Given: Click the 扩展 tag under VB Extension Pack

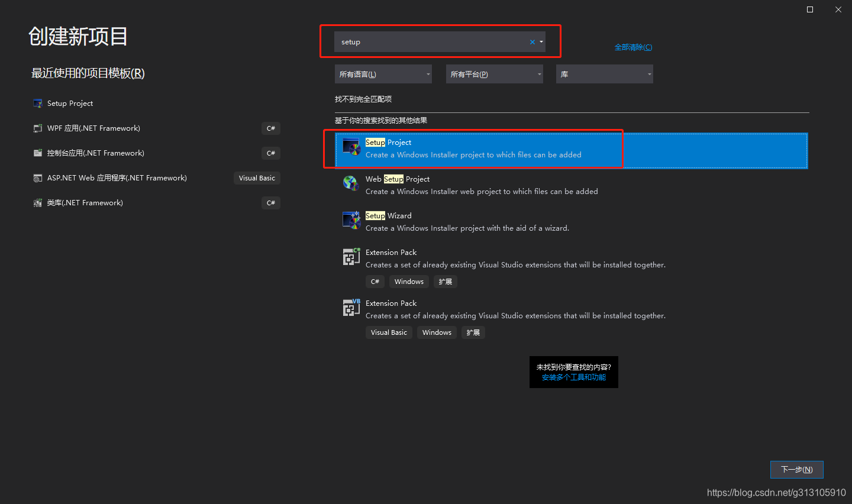Looking at the screenshot, I should tap(473, 332).
